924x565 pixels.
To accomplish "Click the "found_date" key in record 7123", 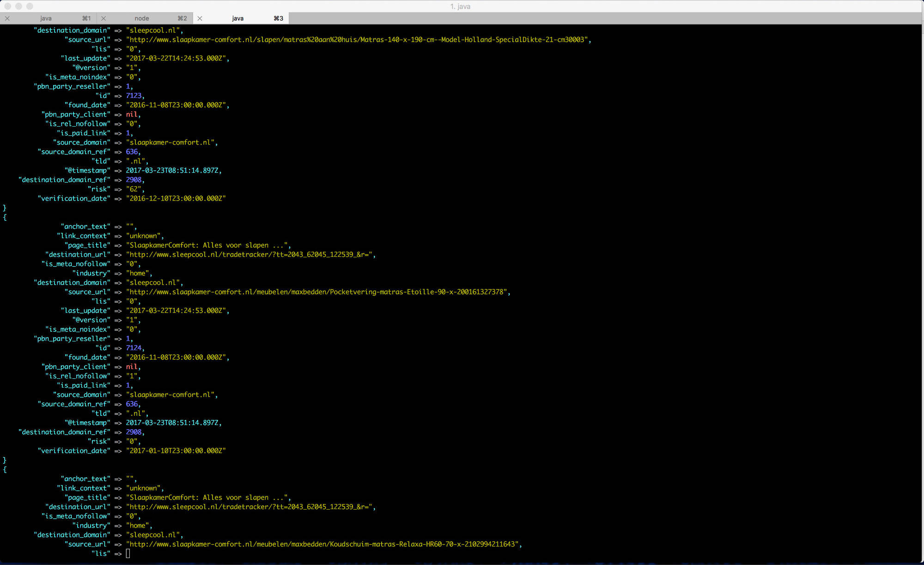I will tap(88, 105).
